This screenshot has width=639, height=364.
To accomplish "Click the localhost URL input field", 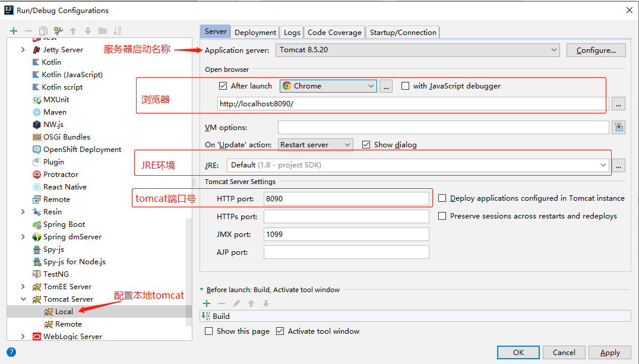I will tap(413, 103).
